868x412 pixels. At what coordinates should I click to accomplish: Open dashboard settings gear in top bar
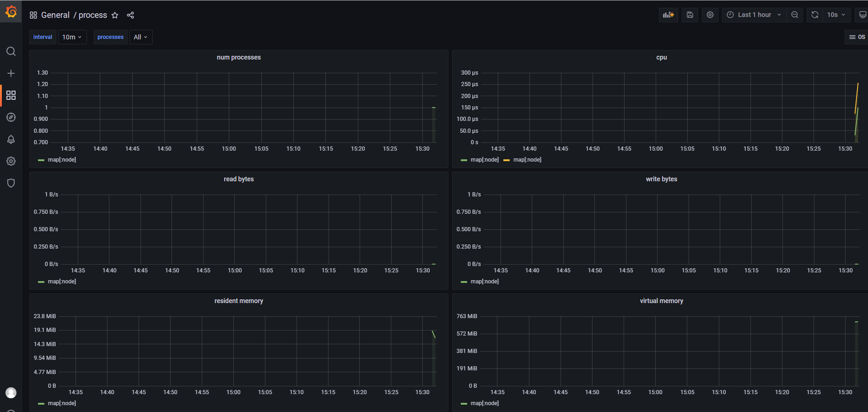pos(710,15)
